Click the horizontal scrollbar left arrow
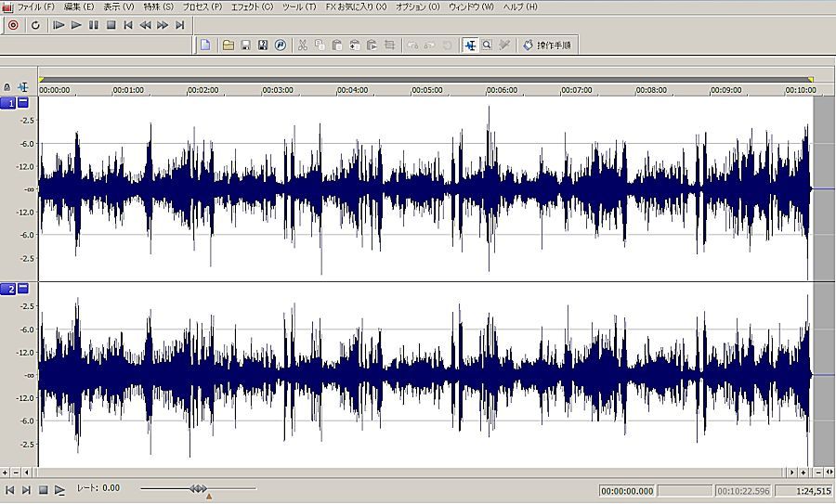836x504 pixels. [26, 472]
